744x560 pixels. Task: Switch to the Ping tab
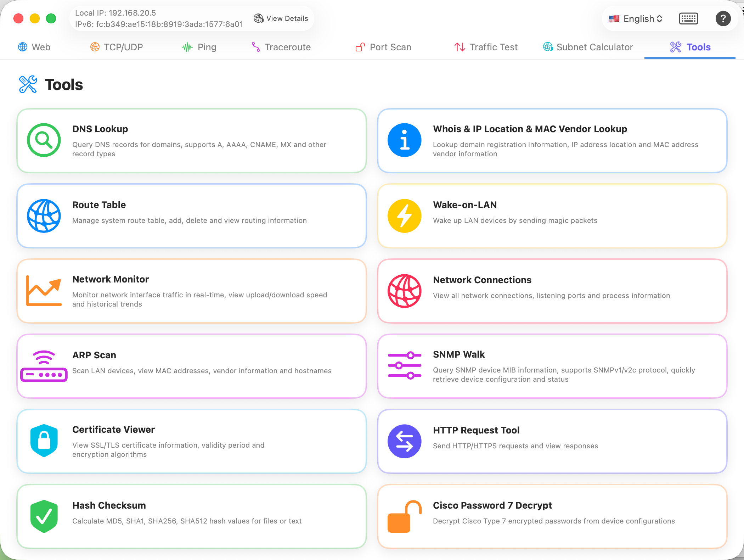click(x=199, y=47)
